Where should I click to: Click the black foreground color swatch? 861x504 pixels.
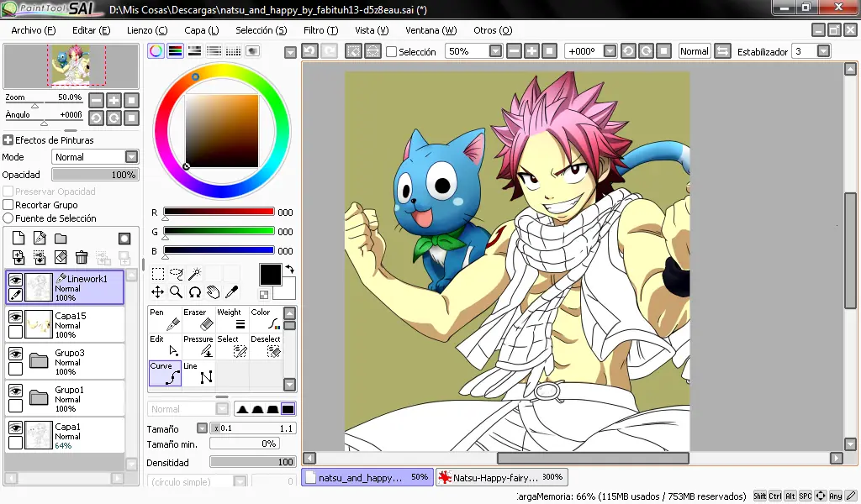tap(270, 275)
